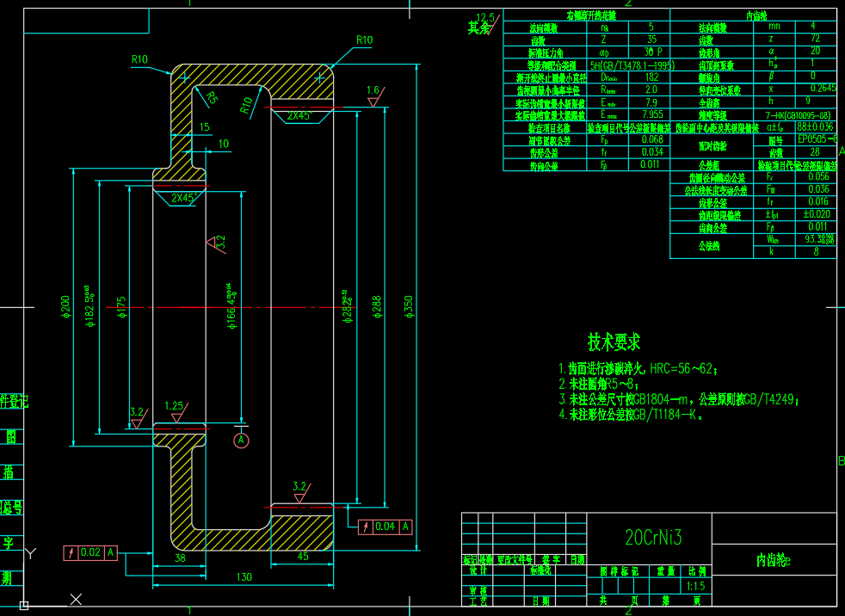Click the 内齿轮 part name in title block
This screenshot has height=616, width=845.
pos(772,560)
